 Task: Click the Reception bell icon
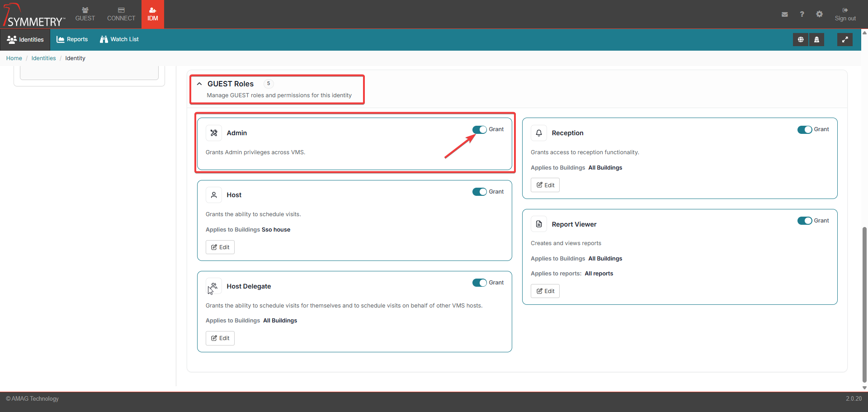[x=539, y=133]
